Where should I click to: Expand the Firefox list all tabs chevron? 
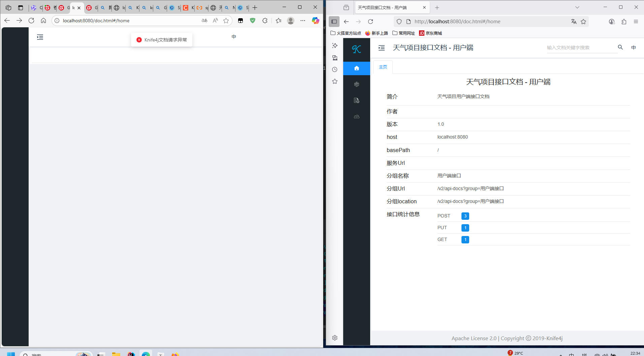click(x=577, y=7)
